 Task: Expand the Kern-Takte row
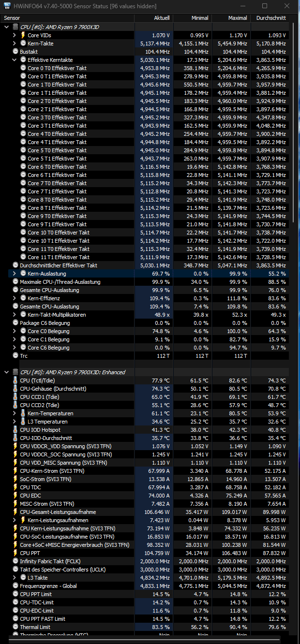[15, 44]
